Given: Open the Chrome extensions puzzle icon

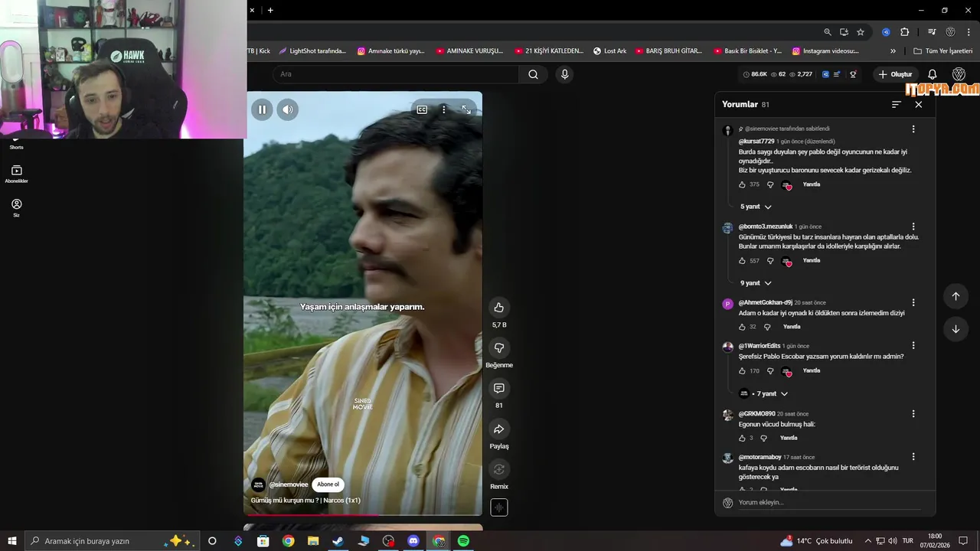Looking at the screenshot, I should pos(905,32).
